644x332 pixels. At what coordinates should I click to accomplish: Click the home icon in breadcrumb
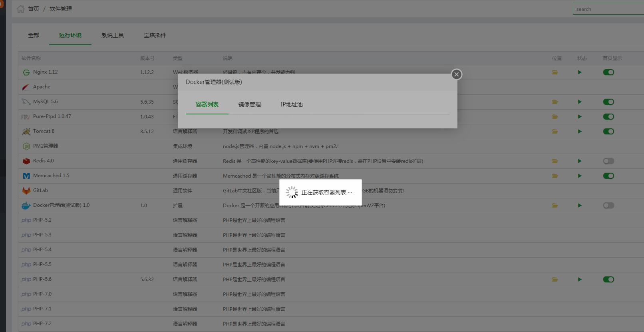(x=20, y=9)
